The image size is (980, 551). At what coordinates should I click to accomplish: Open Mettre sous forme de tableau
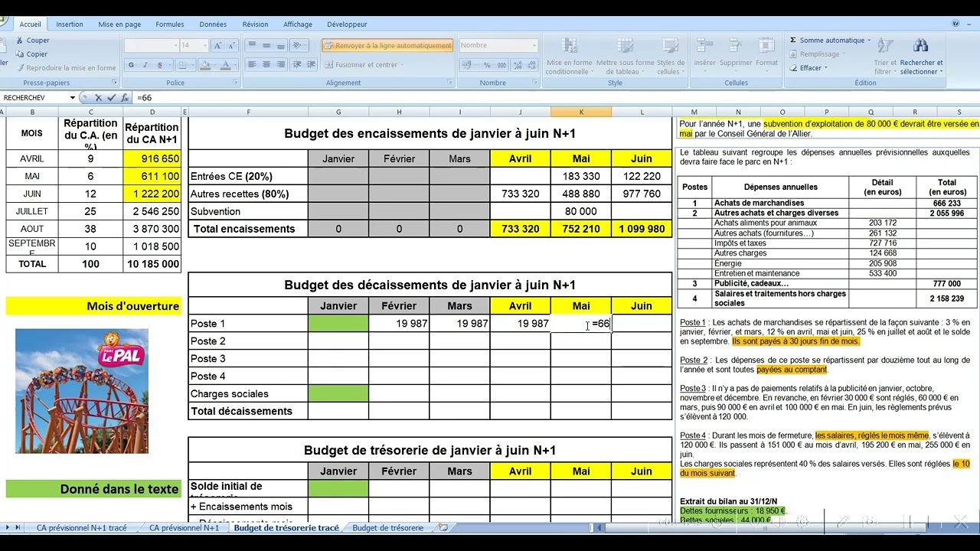point(625,56)
